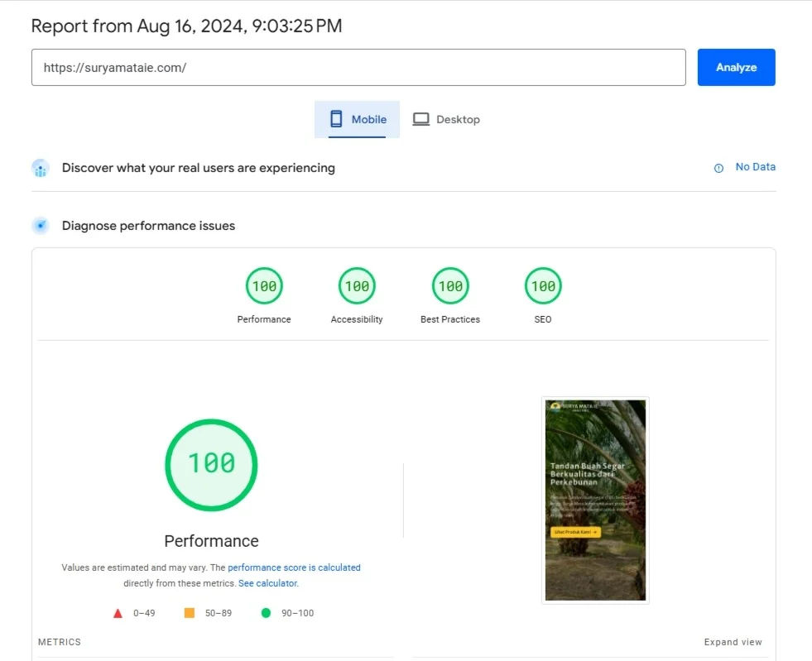The height and width of the screenshot is (661, 812).
Task: Click the SEO score badge
Action: coord(542,285)
